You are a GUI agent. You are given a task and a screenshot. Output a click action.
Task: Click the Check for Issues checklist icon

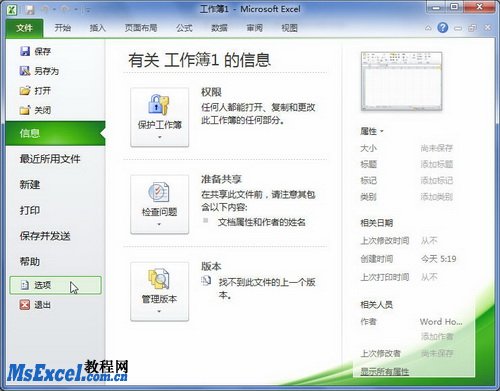(x=159, y=192)
